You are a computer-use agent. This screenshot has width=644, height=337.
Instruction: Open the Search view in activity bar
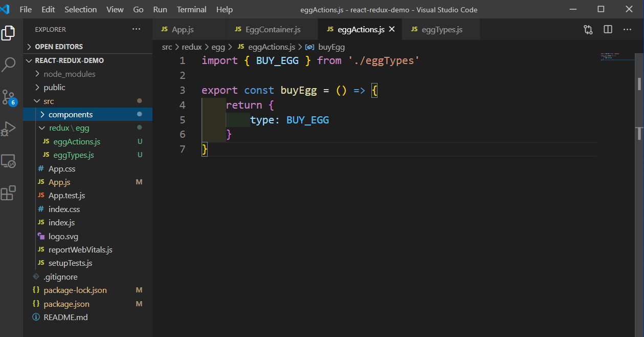8,65
